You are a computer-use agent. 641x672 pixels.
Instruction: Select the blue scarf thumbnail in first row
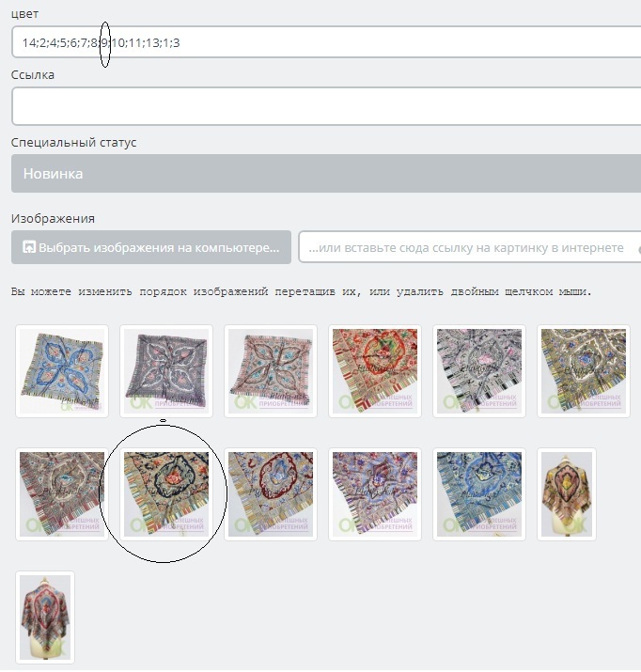62,371
